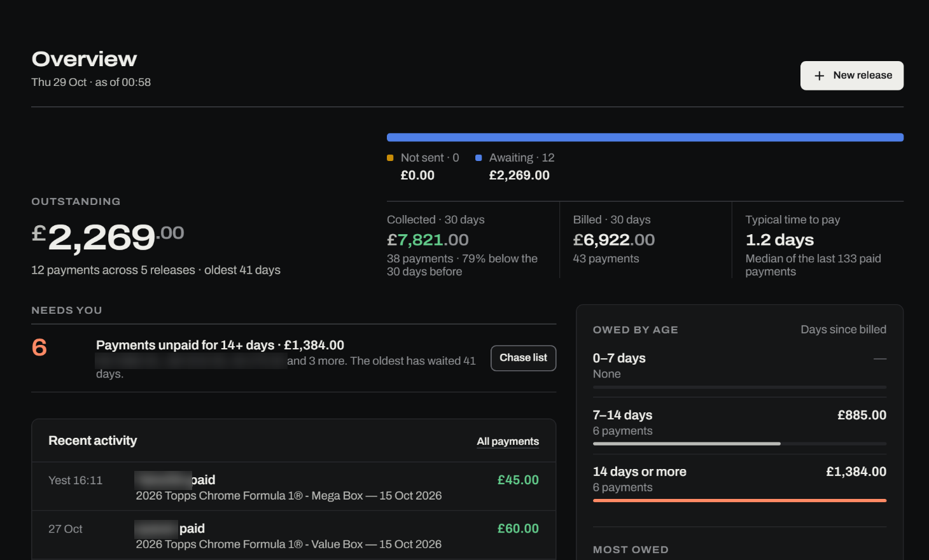Screen dimensions: 929x560
Task: Click the New release button
Action: (x=852, y=76)
